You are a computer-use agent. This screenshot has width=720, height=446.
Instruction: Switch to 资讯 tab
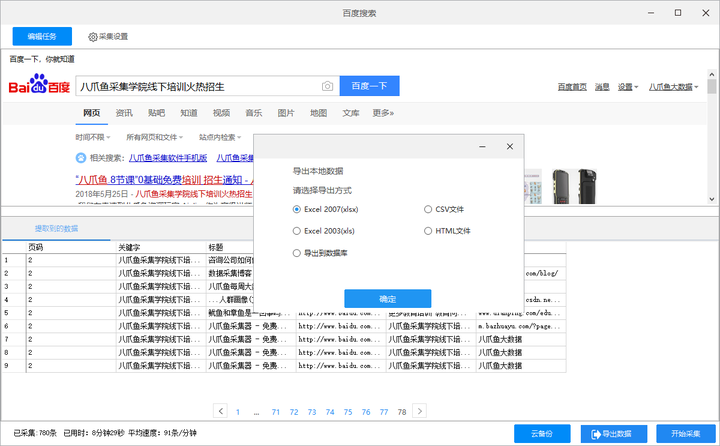coord(124,113)
